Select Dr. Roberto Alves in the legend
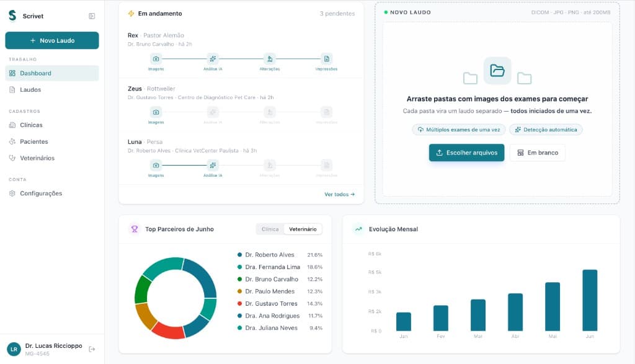635x364 pixels. click(x=280, y=255)
